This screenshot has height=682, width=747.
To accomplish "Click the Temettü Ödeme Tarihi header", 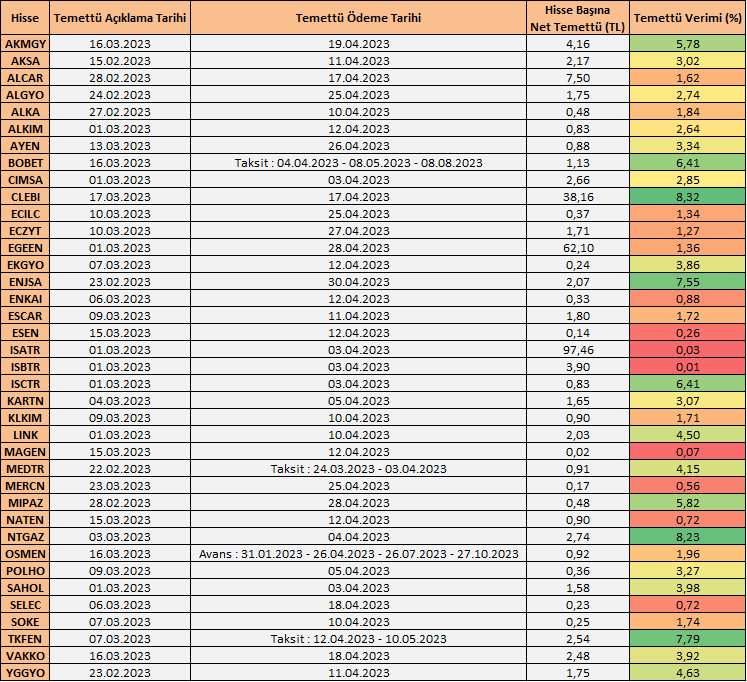I will [359, 18].
